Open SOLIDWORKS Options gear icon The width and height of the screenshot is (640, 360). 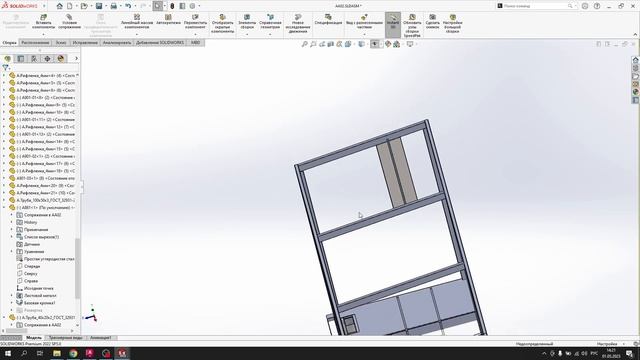pyautogui.click(x=192, y=6)
